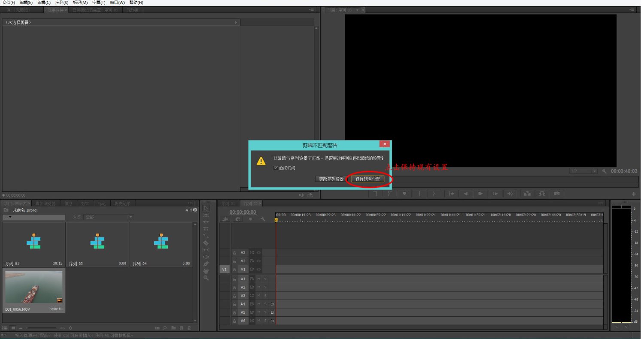
Task: Expand 未选择剪辑 arrow in effect controls
Action: pos(236,22)
